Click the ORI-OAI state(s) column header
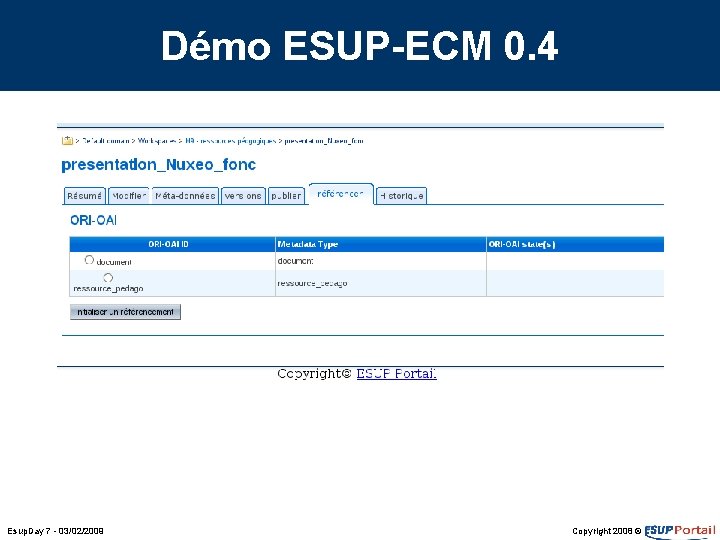 (x=575, y=244)
